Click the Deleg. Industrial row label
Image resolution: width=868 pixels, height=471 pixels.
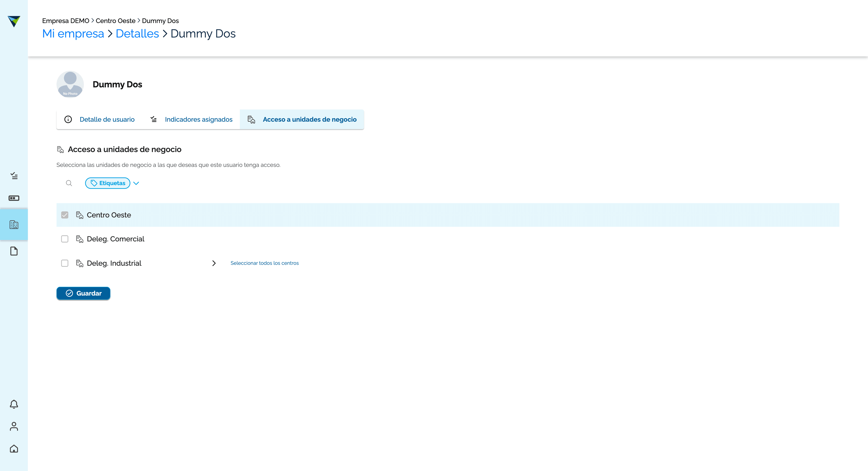[x=114, y=263]
